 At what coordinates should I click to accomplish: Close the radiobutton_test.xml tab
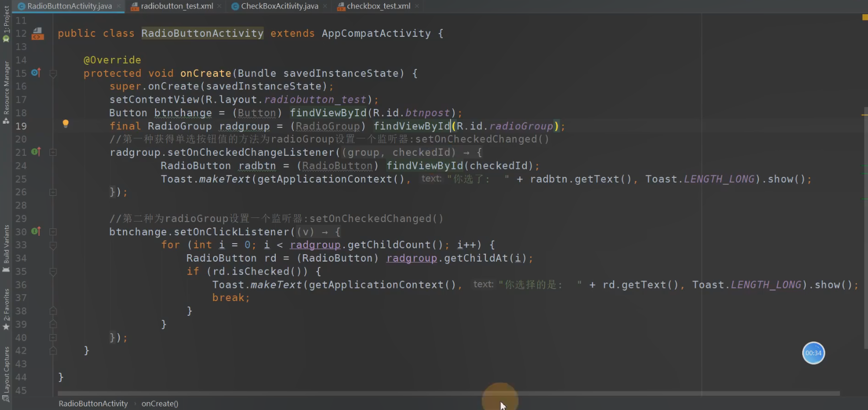coord(220,6)
